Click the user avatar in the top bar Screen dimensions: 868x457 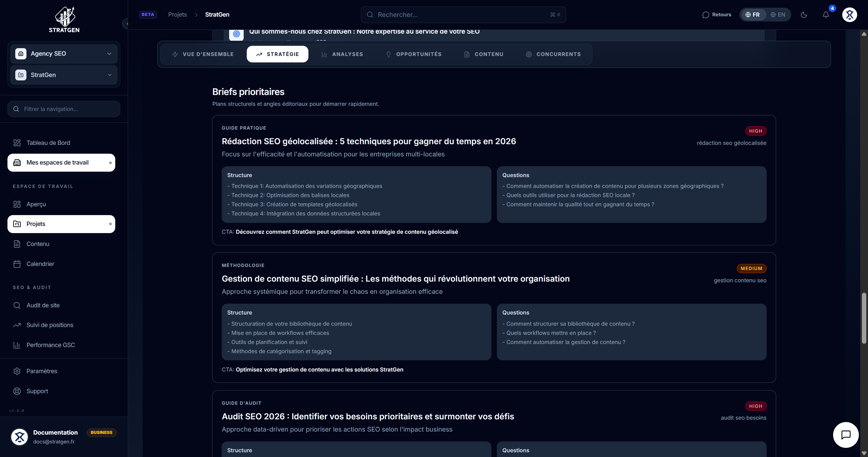click(x=849, y=15)
